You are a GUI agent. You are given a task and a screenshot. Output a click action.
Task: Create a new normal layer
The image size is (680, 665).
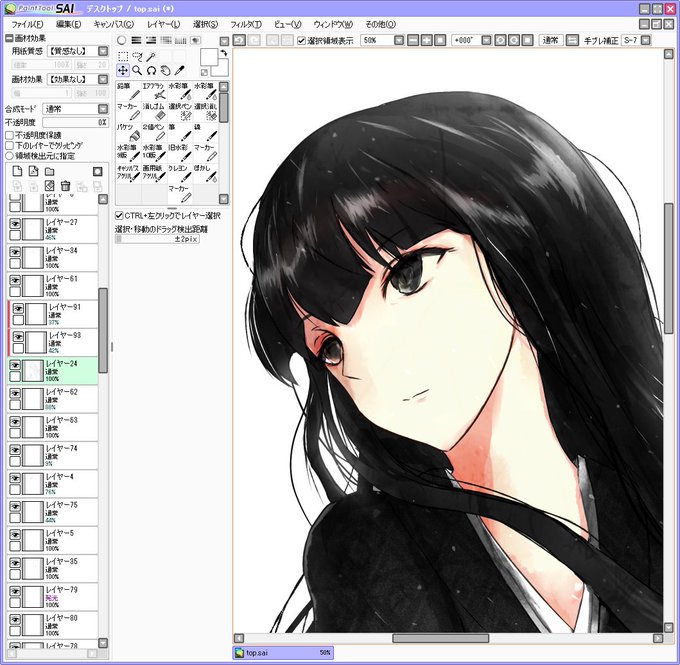[x=17, y=171]
